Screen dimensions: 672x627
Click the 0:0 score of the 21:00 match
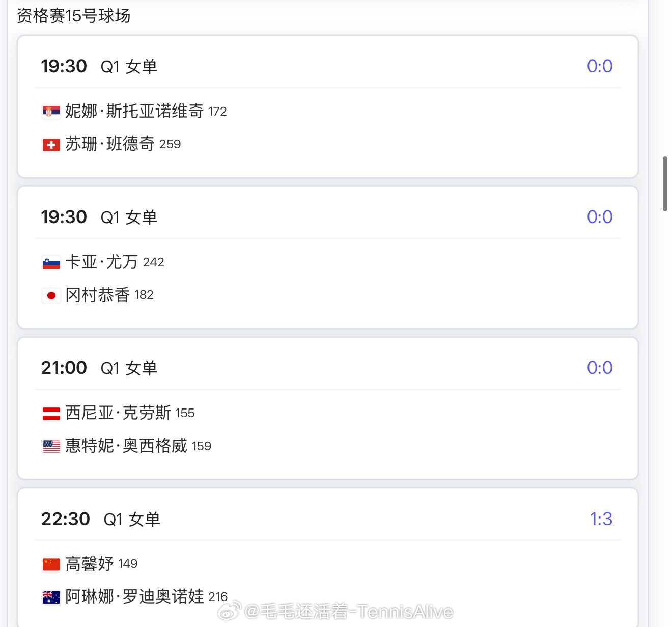(600, 368)
